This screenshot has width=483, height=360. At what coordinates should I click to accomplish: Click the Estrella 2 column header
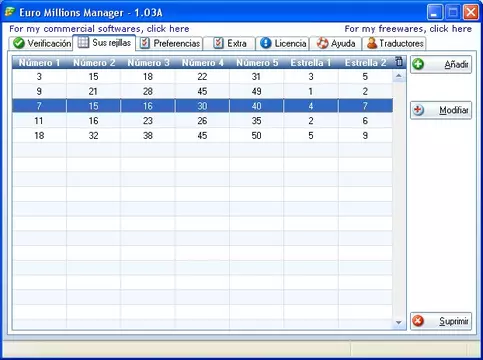click(365, 63)
